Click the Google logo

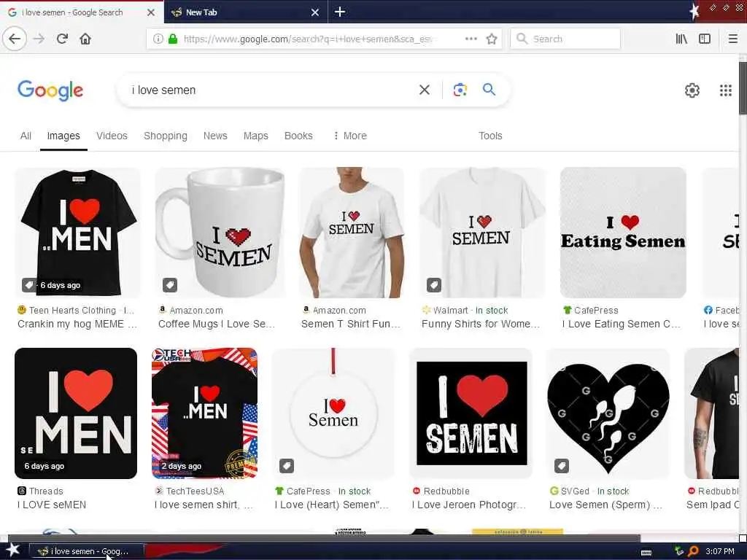50,90
